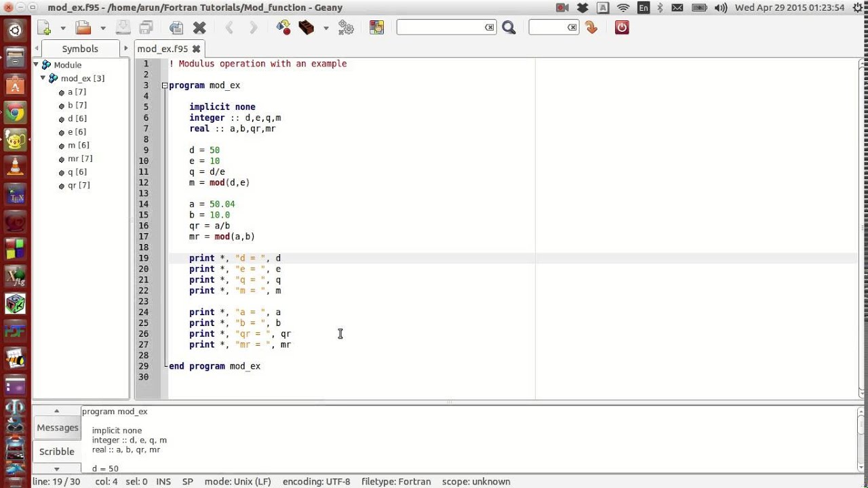The image size is (868, 488).
Task: Click status bar 'filetype: Fortran'
Action: [396, 481]
